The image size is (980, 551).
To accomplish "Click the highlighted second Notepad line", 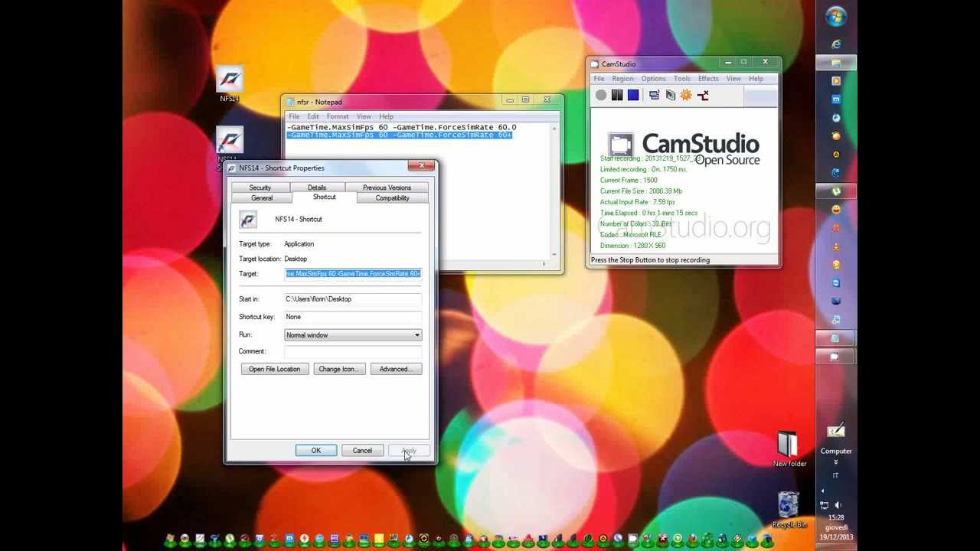I will click(400, 135).
